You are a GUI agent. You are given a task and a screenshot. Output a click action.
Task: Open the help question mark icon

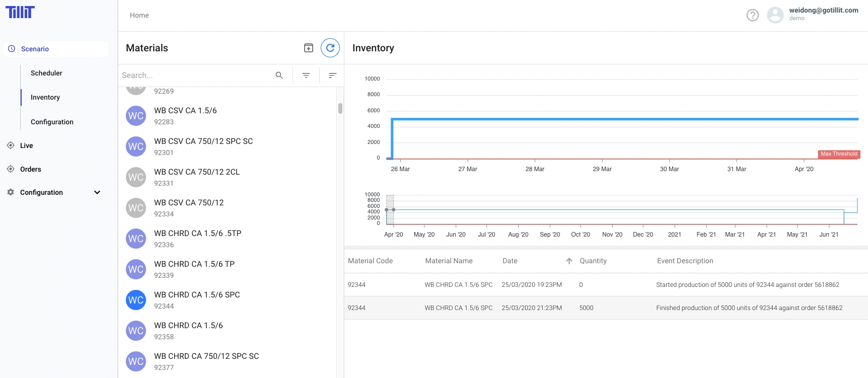(x=752, y=15)
